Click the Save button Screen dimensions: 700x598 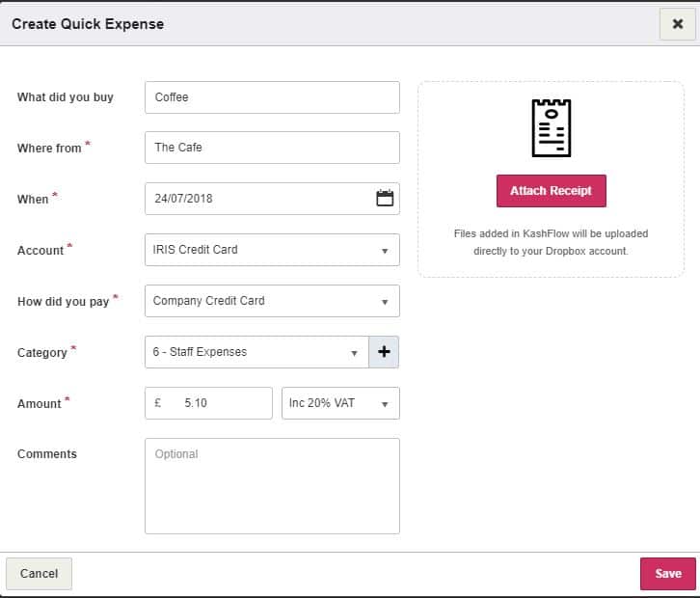(x=667, y=574)
